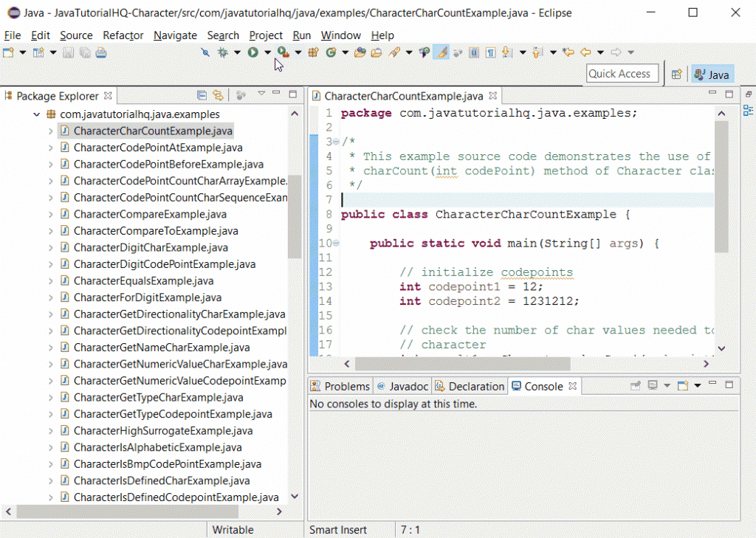
Task: Switch to the Problems tab
Action: 340,386
